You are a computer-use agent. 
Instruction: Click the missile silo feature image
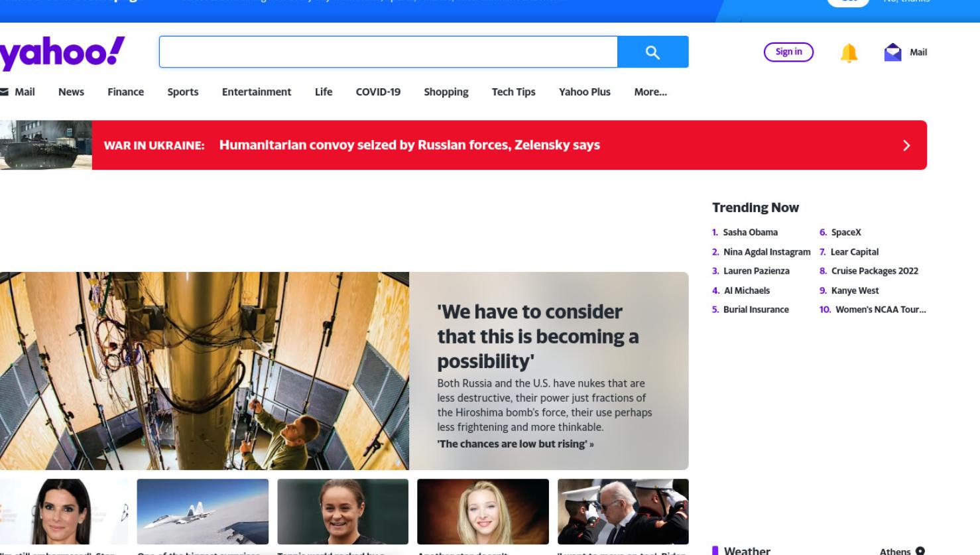pyautogui.click(x=204, y=371)
